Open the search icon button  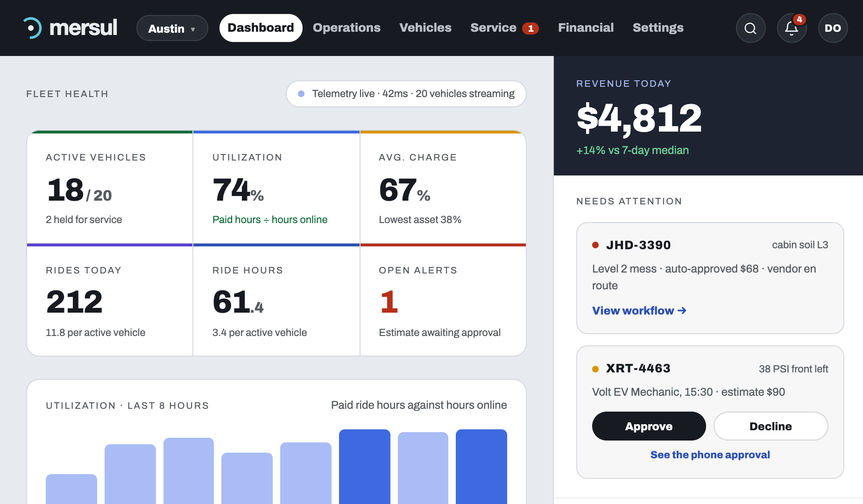point(750,28)
